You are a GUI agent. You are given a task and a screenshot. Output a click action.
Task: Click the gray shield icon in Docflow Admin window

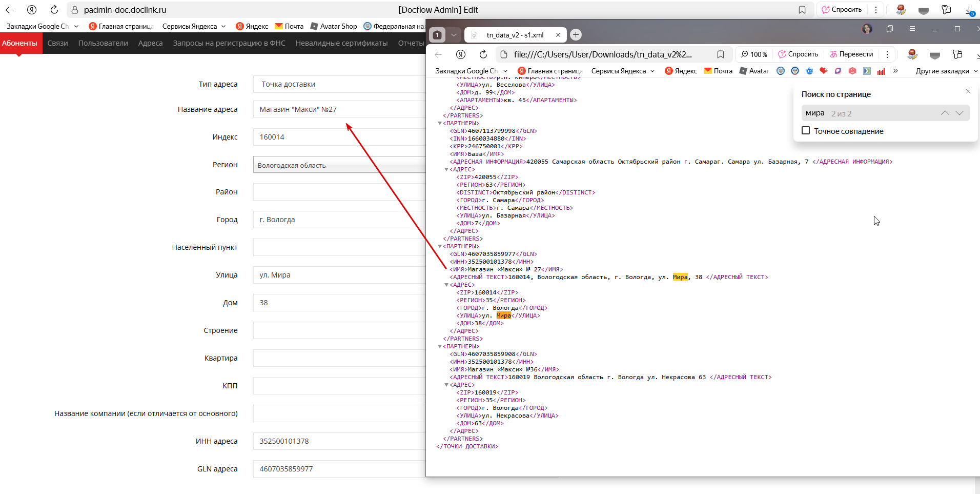pyautogui.click(x=924, y=10)
